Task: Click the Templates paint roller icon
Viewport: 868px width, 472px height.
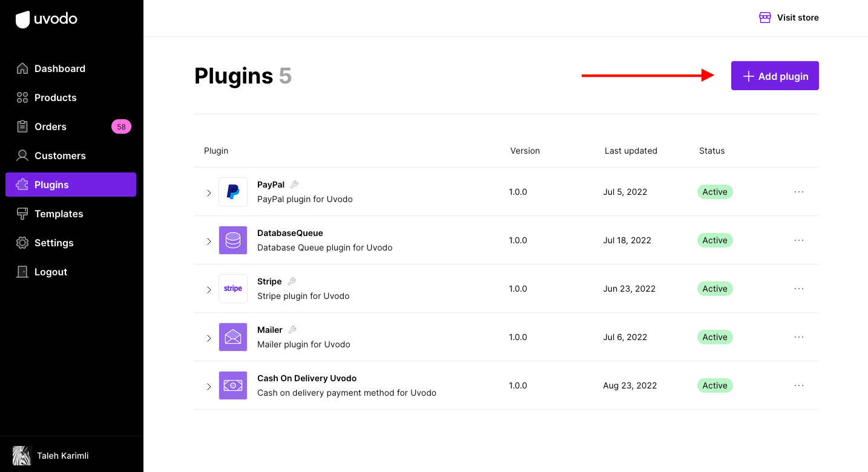Action: click(22, 214)
